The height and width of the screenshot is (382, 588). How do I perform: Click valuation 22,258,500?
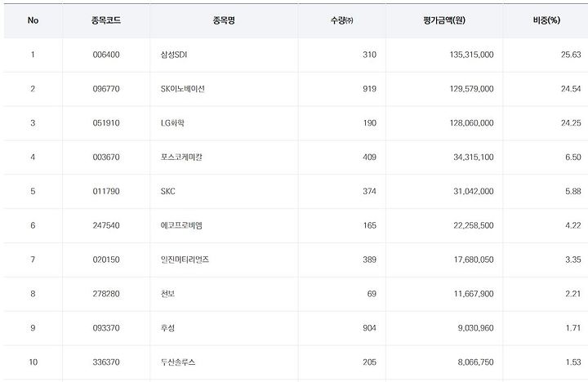[474, 225]
